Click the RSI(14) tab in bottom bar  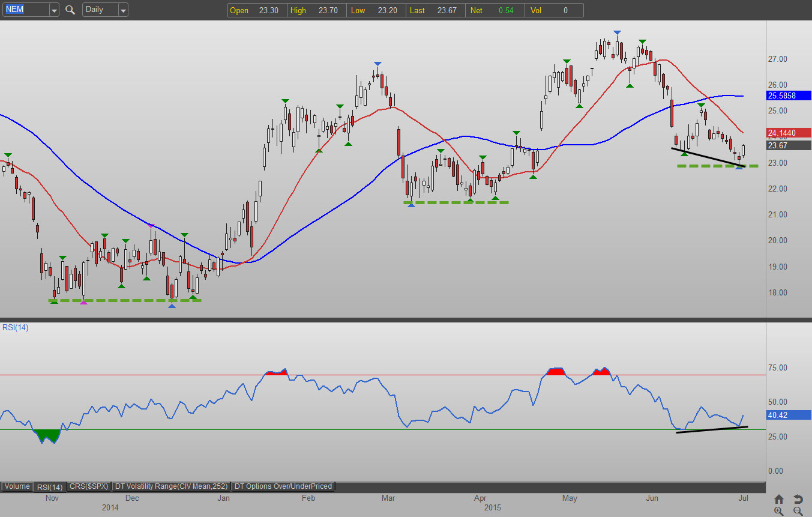49,486
